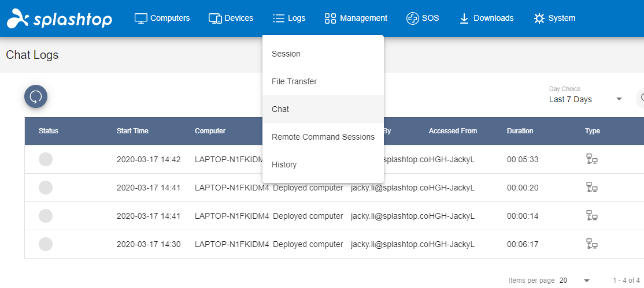Choose File Transfer in the Logs dropdown

(x=323, y=81)
